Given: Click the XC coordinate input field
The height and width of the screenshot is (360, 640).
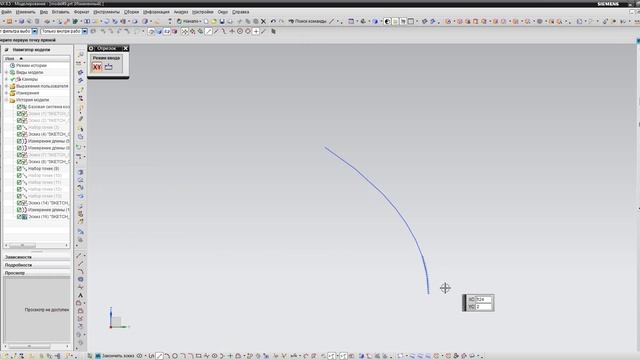Looking at the screenshot, I should coord(483,300).
